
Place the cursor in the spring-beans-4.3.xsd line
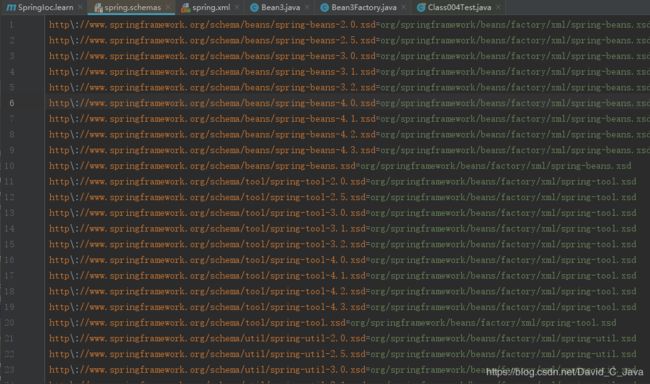tap(349, 150)
